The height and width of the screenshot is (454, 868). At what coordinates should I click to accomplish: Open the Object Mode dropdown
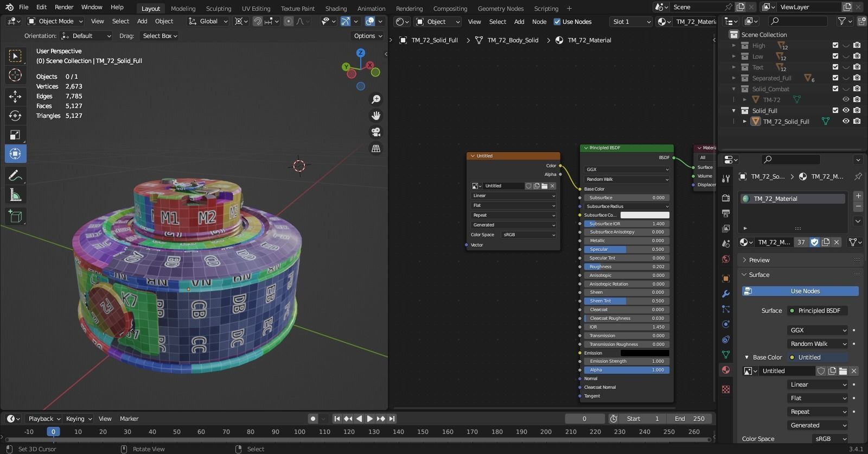coord(55,21)
